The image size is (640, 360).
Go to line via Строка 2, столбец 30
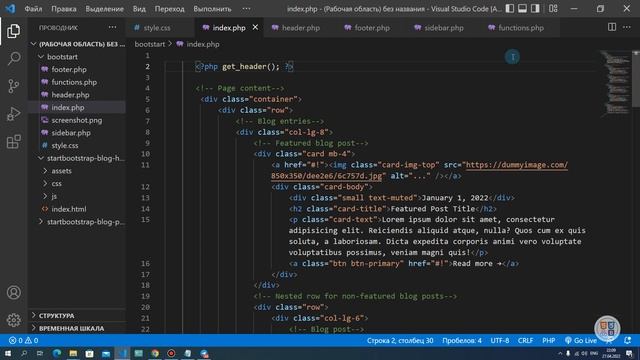[x=400, y=340]
